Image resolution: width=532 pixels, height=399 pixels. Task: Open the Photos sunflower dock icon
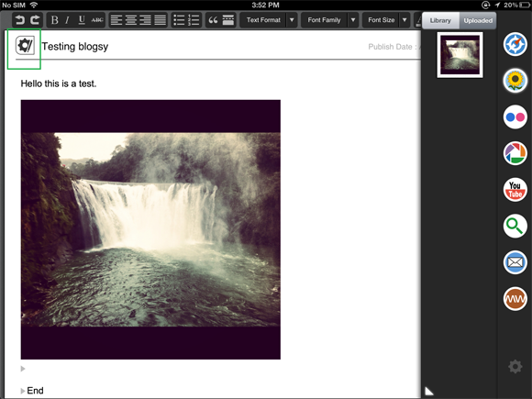pyautogui.click(x=515, y=81)
